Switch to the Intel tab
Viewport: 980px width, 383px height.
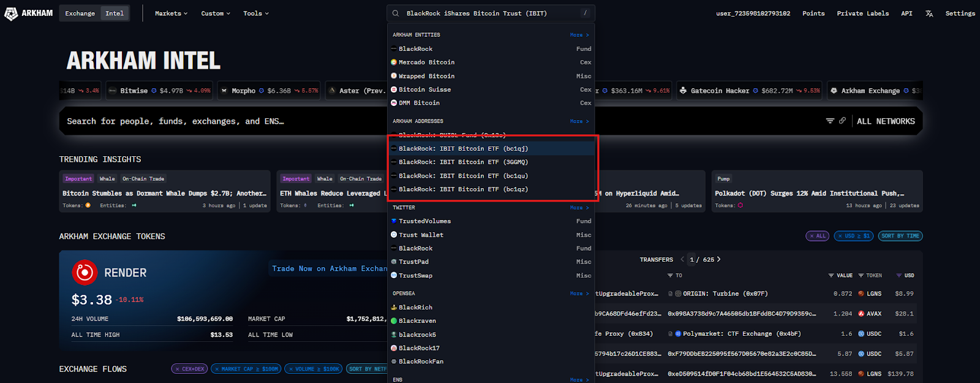click(x=115, y=13)
